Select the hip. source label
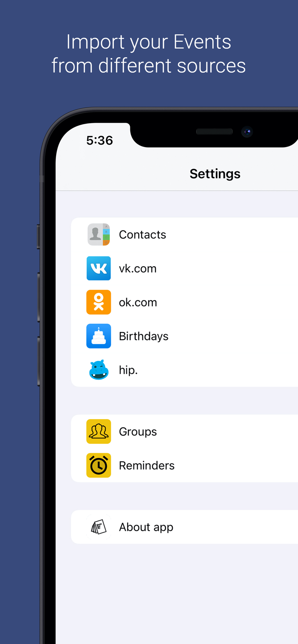The height and width of the screenshot is (644, 298). pyautogui.click(x=128, y=370)
